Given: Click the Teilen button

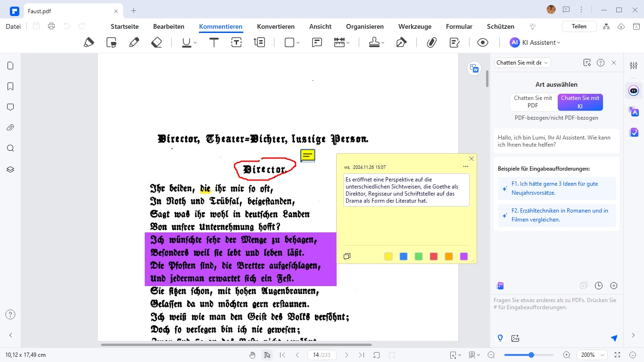Looking at the screenshot, I should (x=579, y=26).
